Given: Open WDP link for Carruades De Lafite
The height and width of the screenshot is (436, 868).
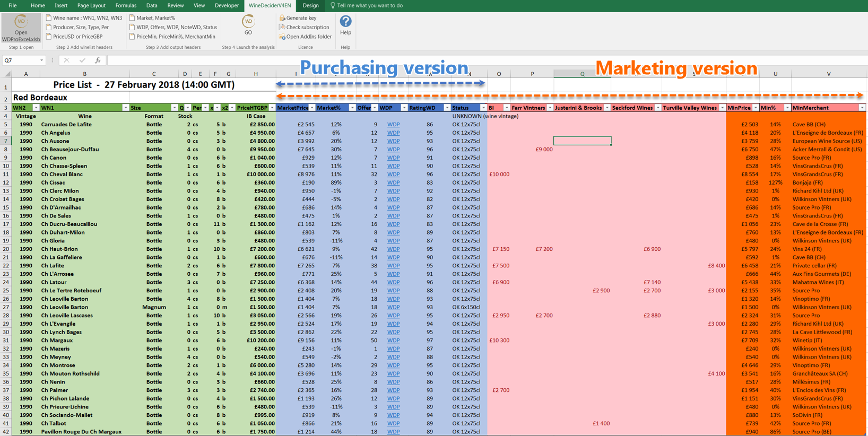Looking at the screenshot, I should click(393, 125).
